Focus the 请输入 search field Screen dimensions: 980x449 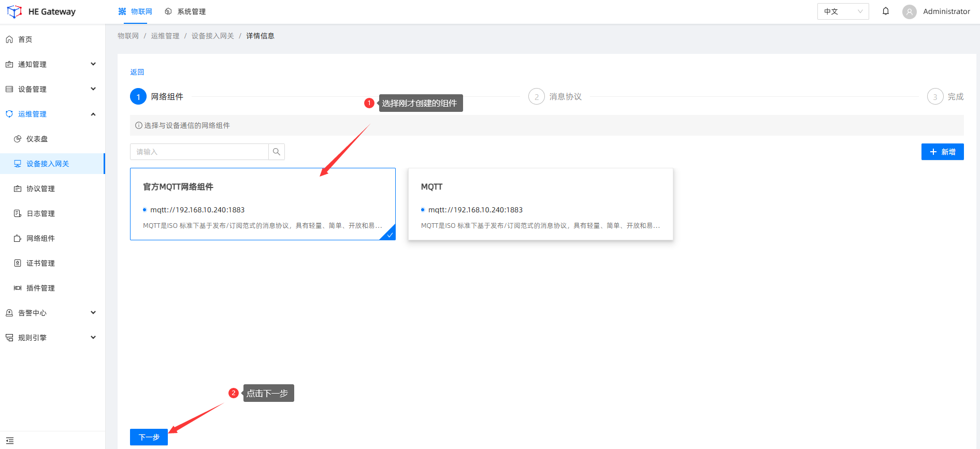[199, 152]
